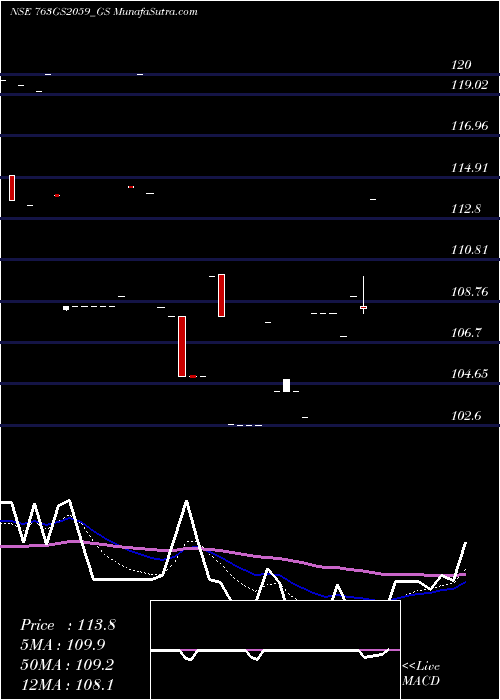Screen dimensions: 500x700
Task: Click the 116.96 price axis label
Action: click(x=469, y=126)
